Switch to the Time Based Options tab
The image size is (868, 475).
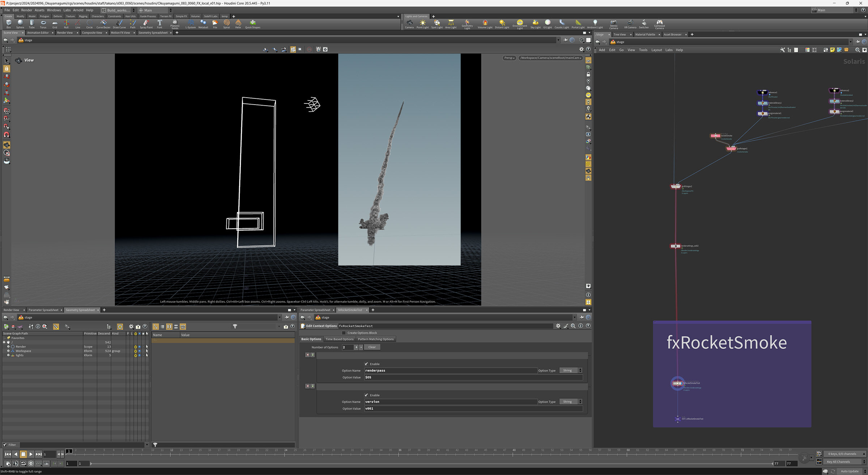[x=339, y=339]
